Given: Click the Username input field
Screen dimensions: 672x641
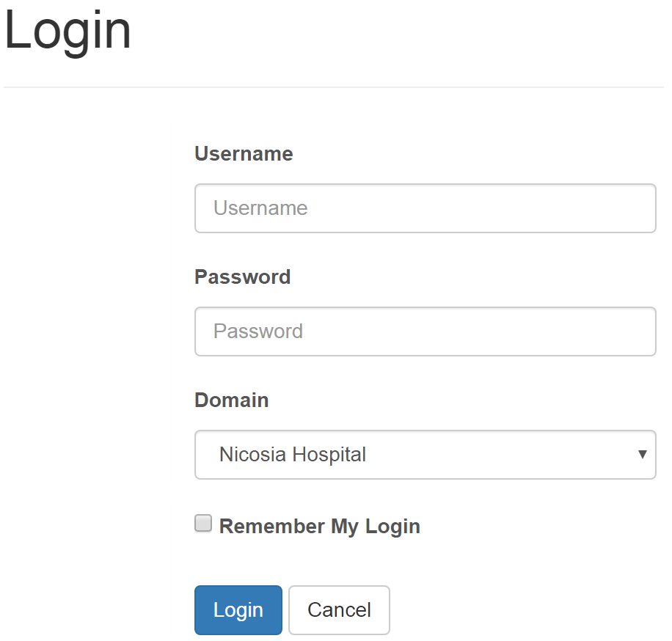Looking at the screenshot, I should [x=425, y=208].
